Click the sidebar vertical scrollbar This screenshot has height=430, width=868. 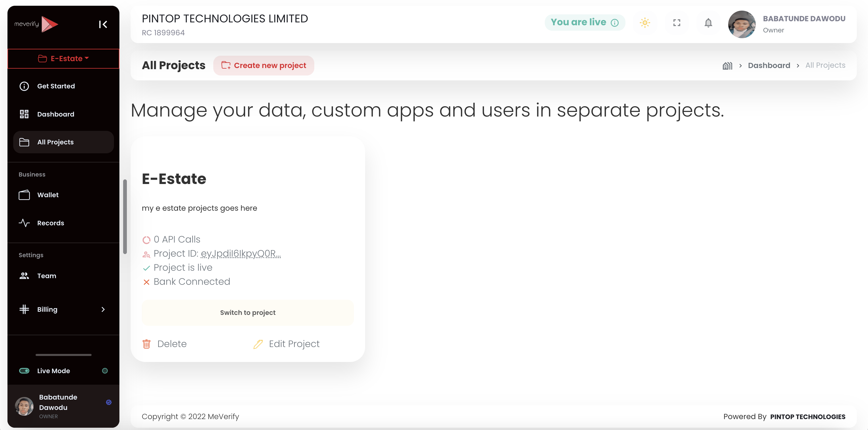[x=125, y=216]
